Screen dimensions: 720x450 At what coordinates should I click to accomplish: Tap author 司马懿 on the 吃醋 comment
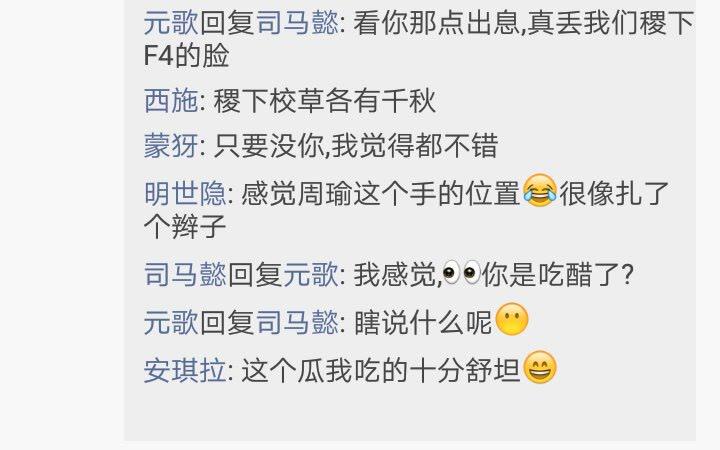click(185, 275)
